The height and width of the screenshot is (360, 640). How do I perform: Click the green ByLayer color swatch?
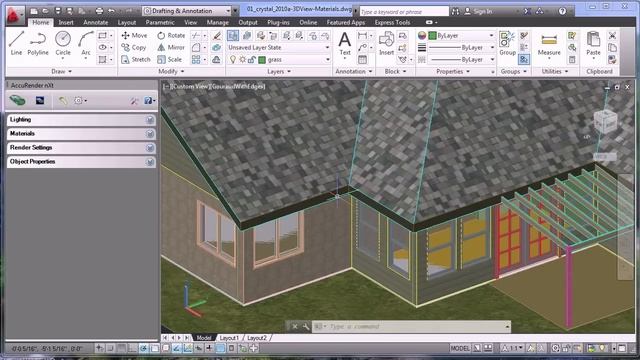tap(432, 36)
